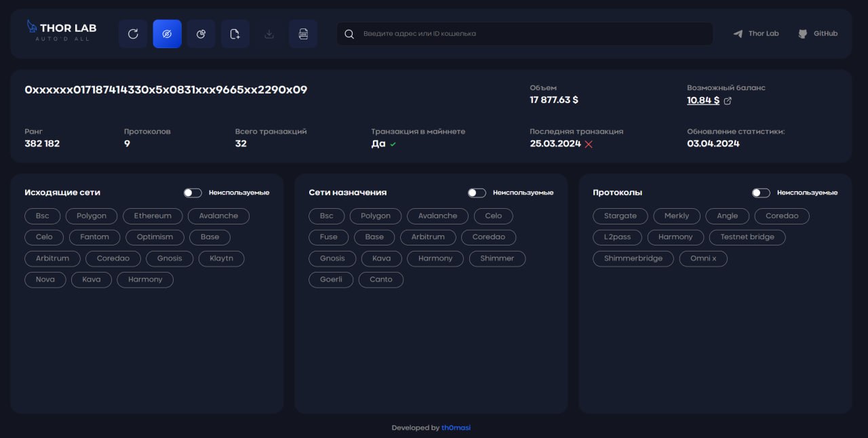Toggle Неиспользуемые in Протоколы panel

click(x=761, y=193)
